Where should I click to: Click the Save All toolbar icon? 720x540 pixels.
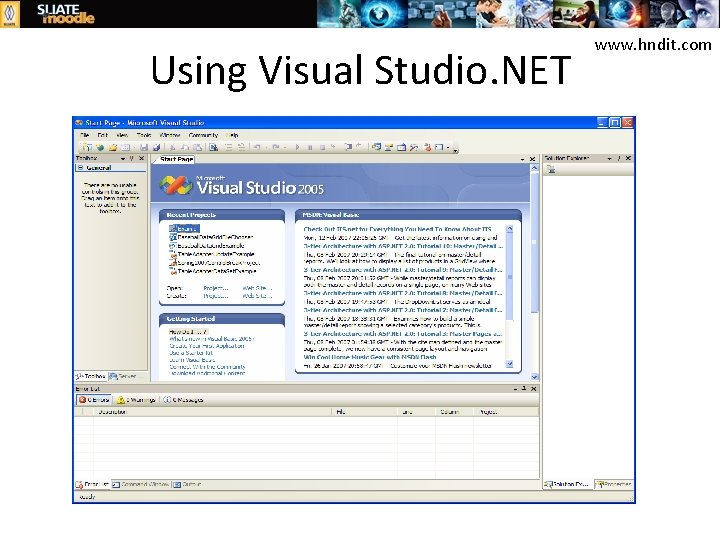click(156, 147)
